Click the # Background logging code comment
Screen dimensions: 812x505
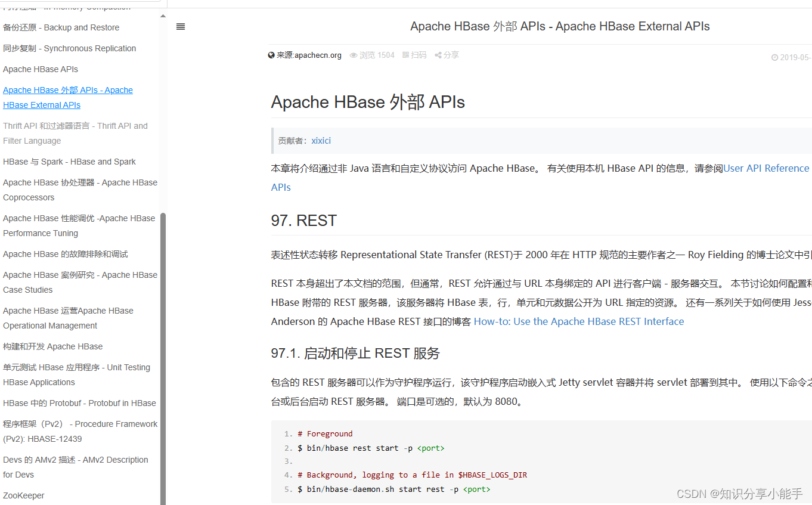click(412, 475)
